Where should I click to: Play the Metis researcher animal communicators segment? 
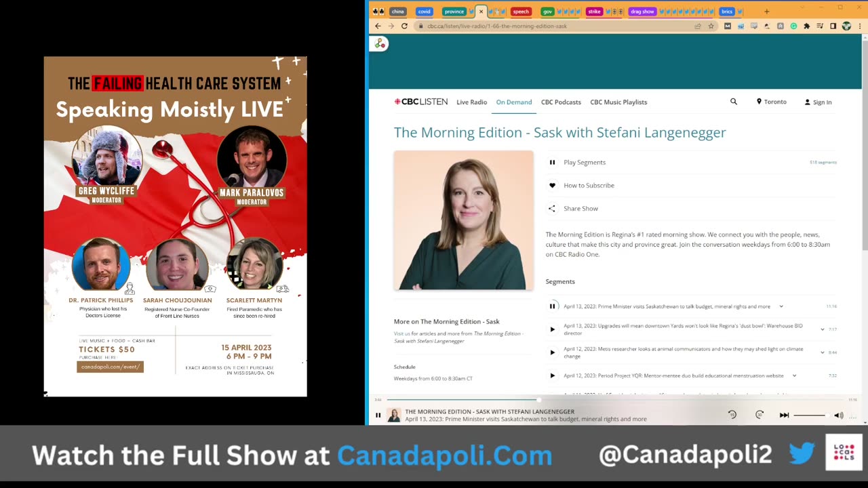coord(552,352)
